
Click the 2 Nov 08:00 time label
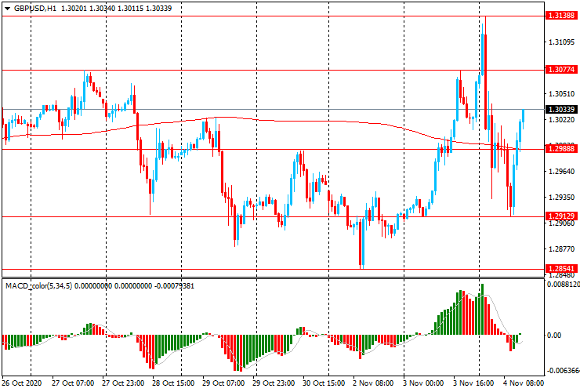click(373, 383)
